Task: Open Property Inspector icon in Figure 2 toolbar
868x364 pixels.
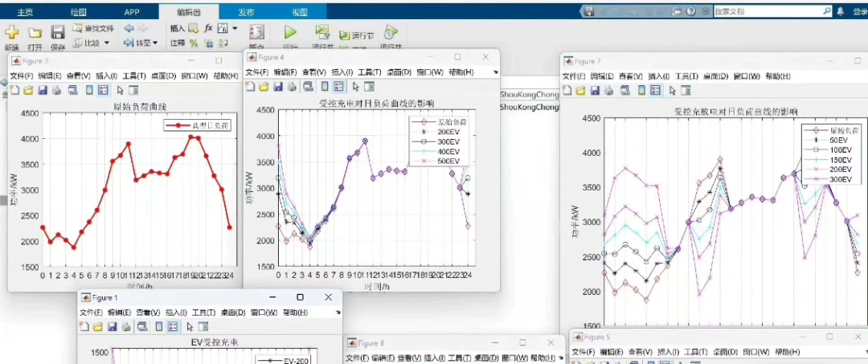Action: point(133,90)
